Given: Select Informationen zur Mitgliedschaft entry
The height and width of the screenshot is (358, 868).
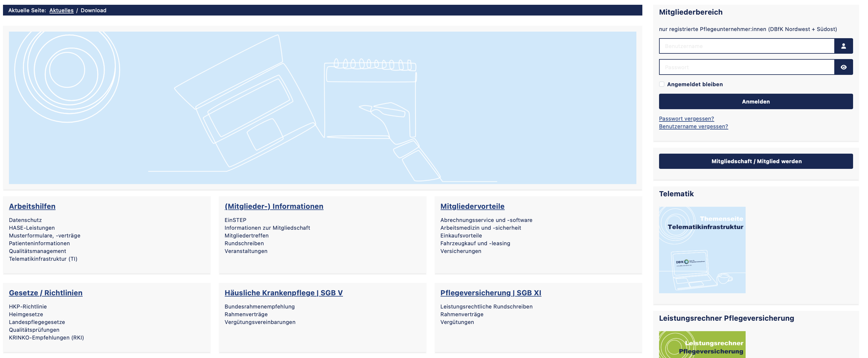Looking at the screenshot, I should click(x=267, y=228).
